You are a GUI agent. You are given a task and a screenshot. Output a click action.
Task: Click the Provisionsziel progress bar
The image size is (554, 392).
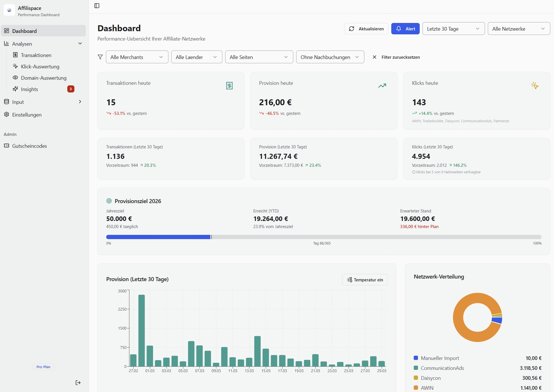click(x=324, y=237)
